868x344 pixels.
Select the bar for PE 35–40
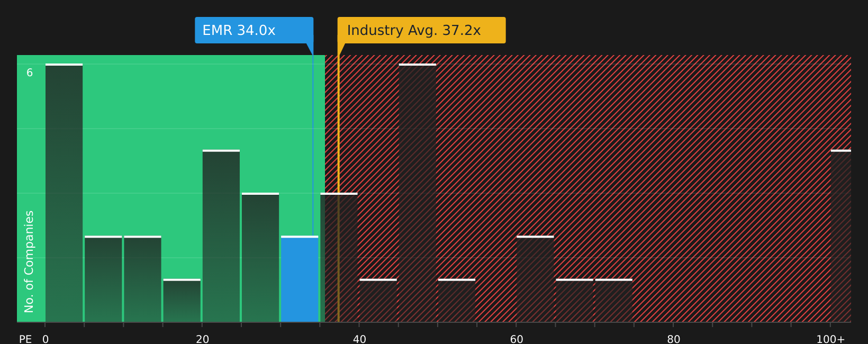pyautogui.click(x=339, y=257)
